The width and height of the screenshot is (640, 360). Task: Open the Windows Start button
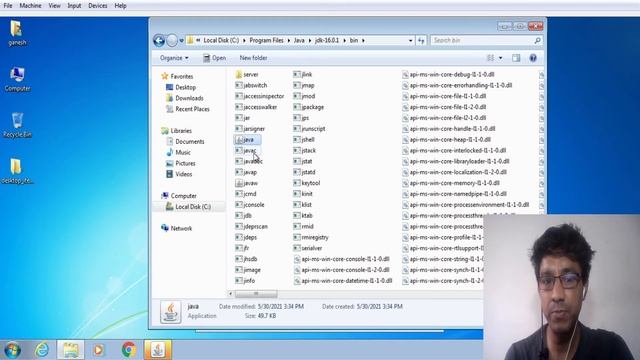[13, 350]
